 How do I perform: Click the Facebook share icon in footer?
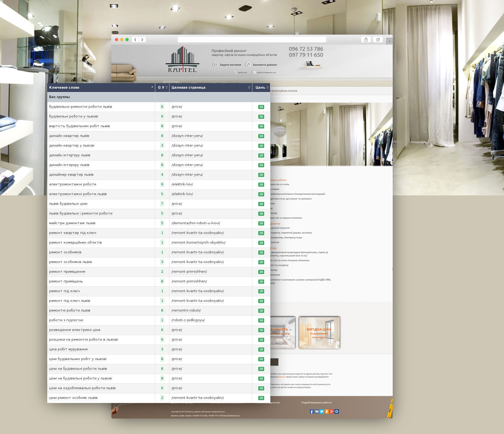click(312, 412)
